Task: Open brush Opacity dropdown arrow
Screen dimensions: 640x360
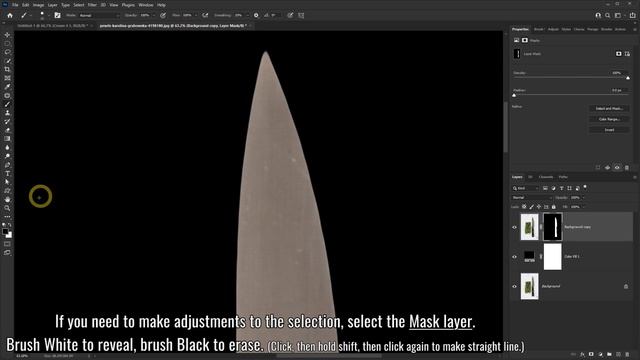Action: point(153,16)
